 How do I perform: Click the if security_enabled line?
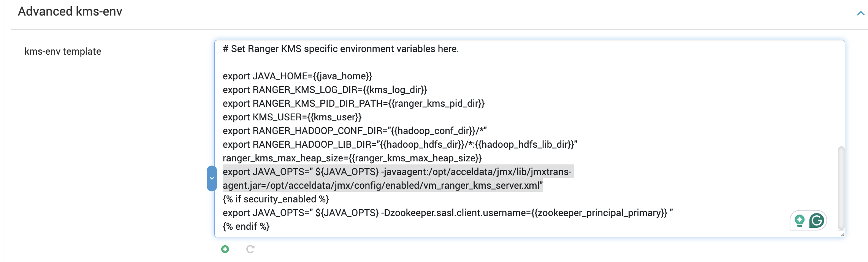coord(276,199)
